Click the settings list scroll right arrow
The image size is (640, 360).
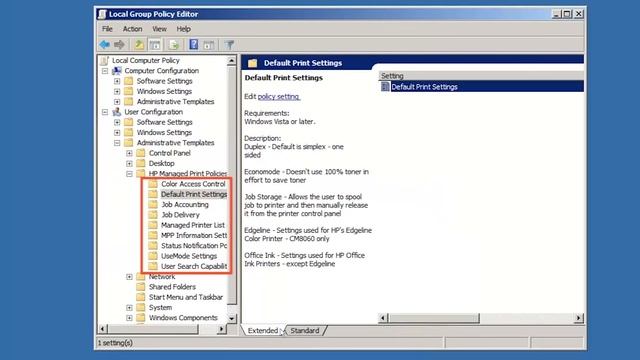(578, 318)
